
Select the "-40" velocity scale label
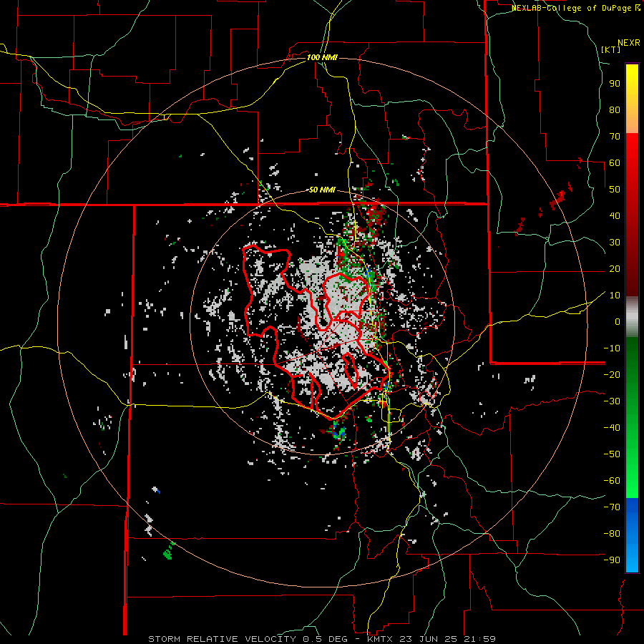612,428
